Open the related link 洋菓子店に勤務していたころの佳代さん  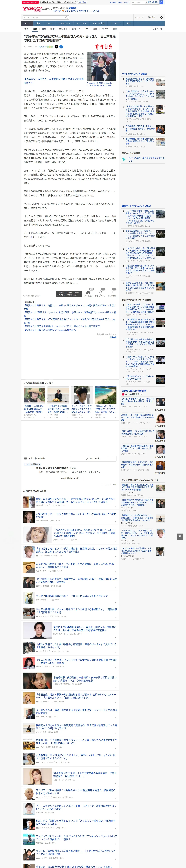(x=50, y=330)
